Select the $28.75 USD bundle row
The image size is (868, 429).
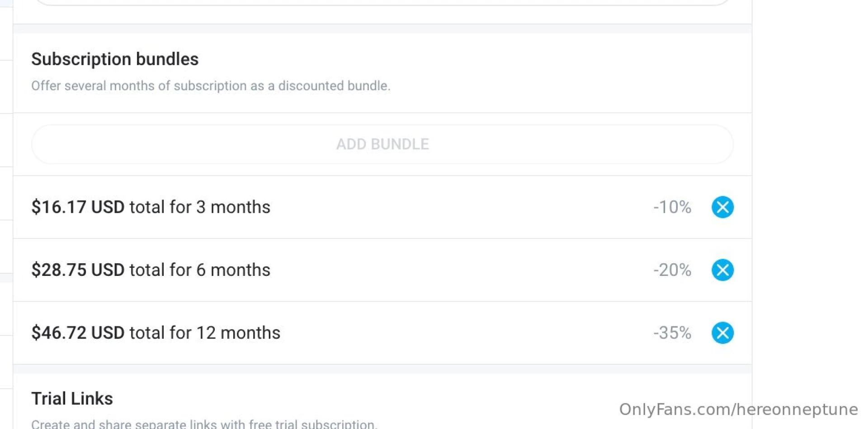click(151, 270)
